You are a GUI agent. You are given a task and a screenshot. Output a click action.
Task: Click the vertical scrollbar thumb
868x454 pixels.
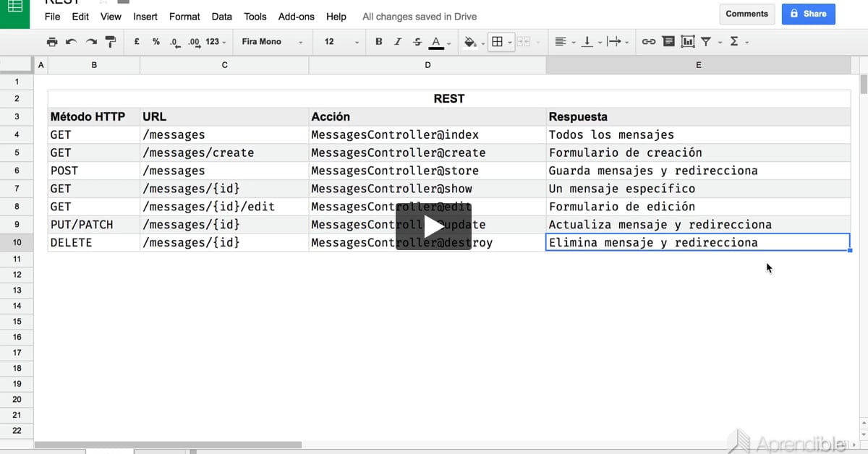pyautogui.click(x=863, y=84)
